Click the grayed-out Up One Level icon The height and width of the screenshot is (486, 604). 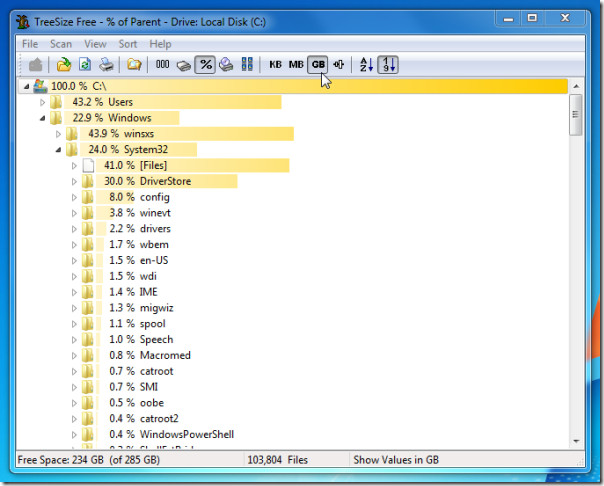click(35, 64)
